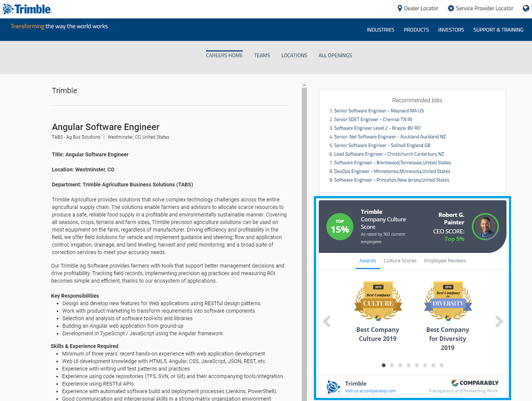532x401 pixels.
Task: Click the Best Company Culture 2019 badge
Action: click(x=378, y=302)
